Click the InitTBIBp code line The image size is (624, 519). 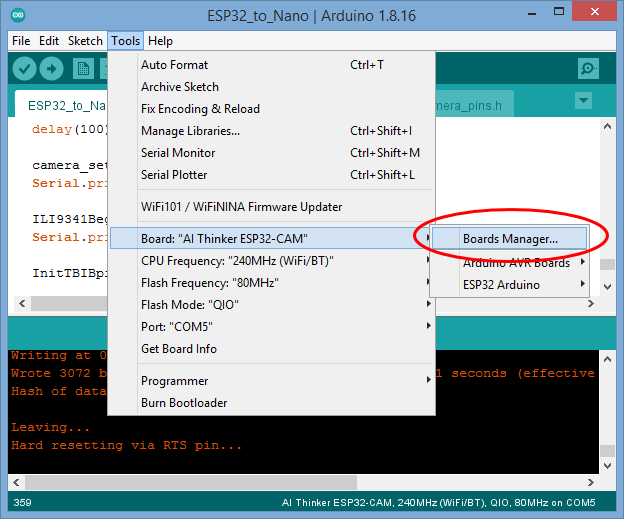[69, 273]
